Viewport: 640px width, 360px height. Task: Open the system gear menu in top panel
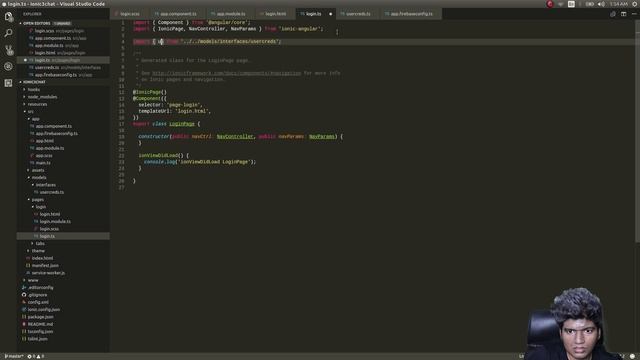click(x=635, y=4)
